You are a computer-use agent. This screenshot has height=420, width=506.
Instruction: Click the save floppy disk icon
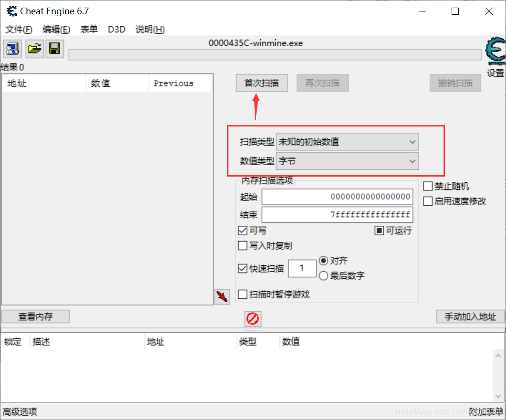54,49
